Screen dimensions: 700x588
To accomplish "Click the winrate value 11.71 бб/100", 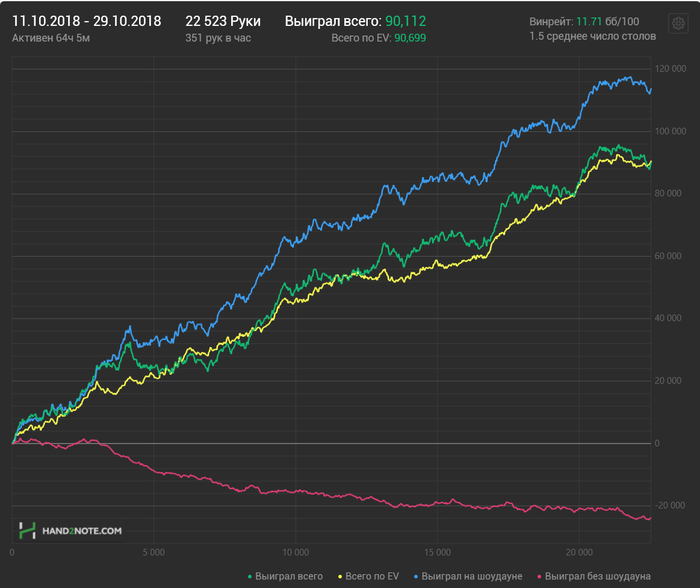I will (x=608, y=21).
